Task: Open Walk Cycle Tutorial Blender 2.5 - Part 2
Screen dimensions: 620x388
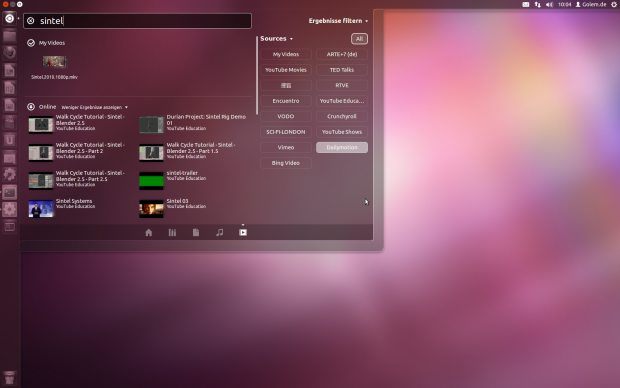Action: point(78,152)
